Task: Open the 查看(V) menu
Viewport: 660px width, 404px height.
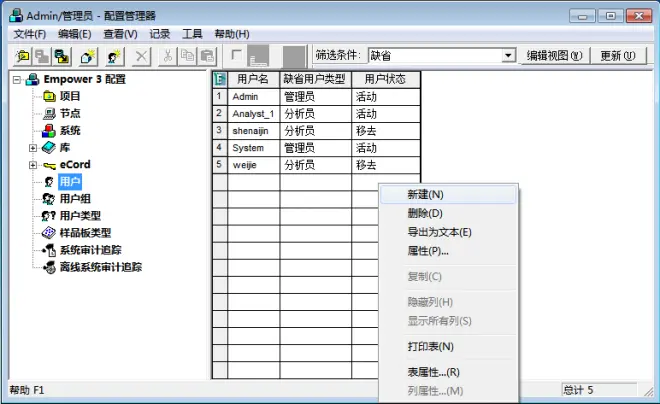Action: pos(120,34)
